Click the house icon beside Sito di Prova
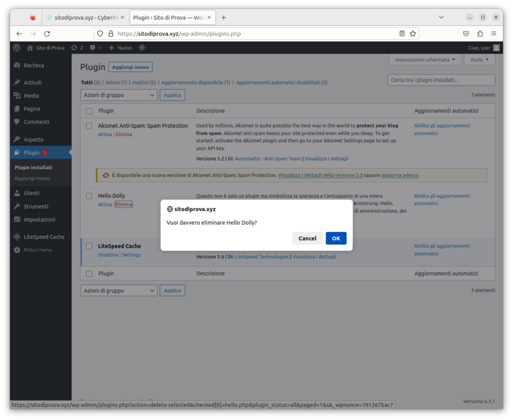This screenshot has height=420, width=513. pyautogui.click(x=30, y=48)
